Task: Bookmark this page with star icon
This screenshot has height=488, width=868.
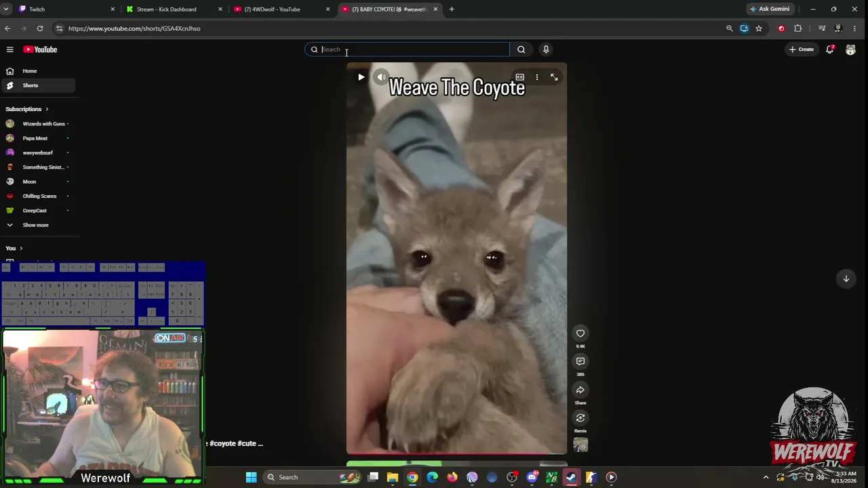Action: click(x=759, y=28)
